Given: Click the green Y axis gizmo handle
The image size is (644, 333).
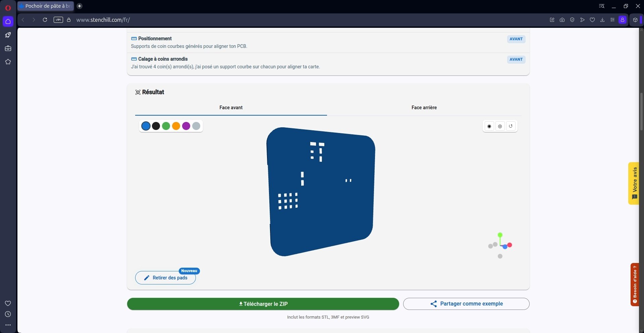Looking at the screenshot, I should [500, 235].
